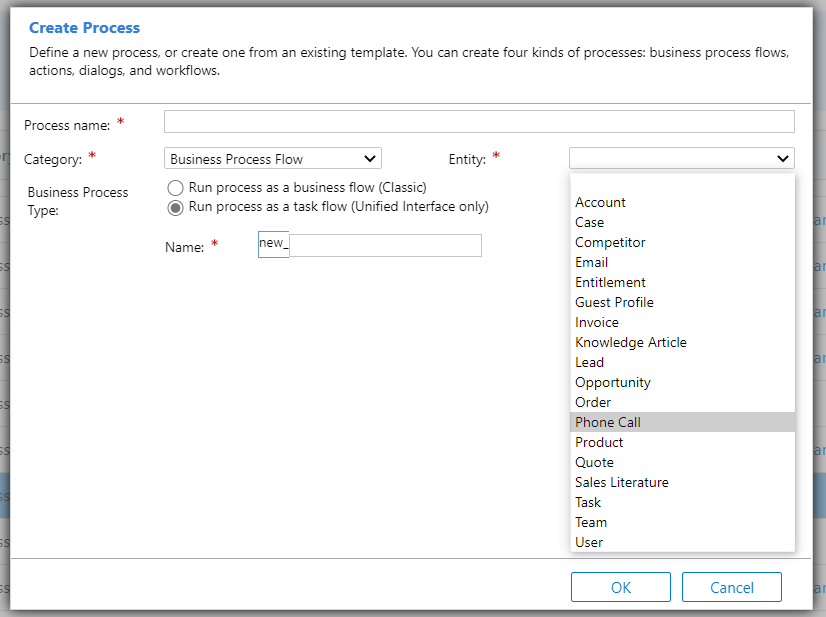The width and height of the screenshot is (826, 617).
Task: Select Email entity
Action: coord(591,262)
